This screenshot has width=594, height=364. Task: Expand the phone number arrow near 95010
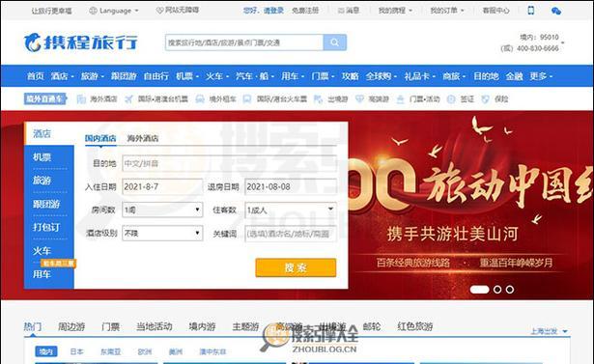(x=562, y=42)
